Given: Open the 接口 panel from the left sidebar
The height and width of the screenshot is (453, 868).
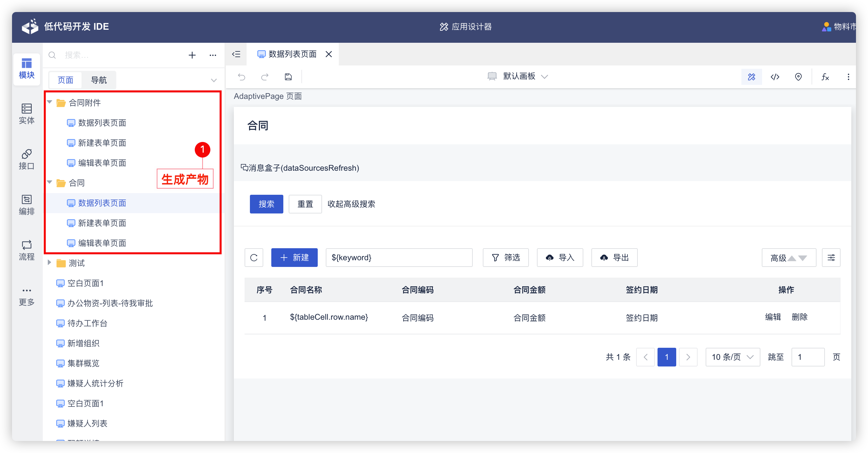Looking at the screenshot, I should pos(27,158).
